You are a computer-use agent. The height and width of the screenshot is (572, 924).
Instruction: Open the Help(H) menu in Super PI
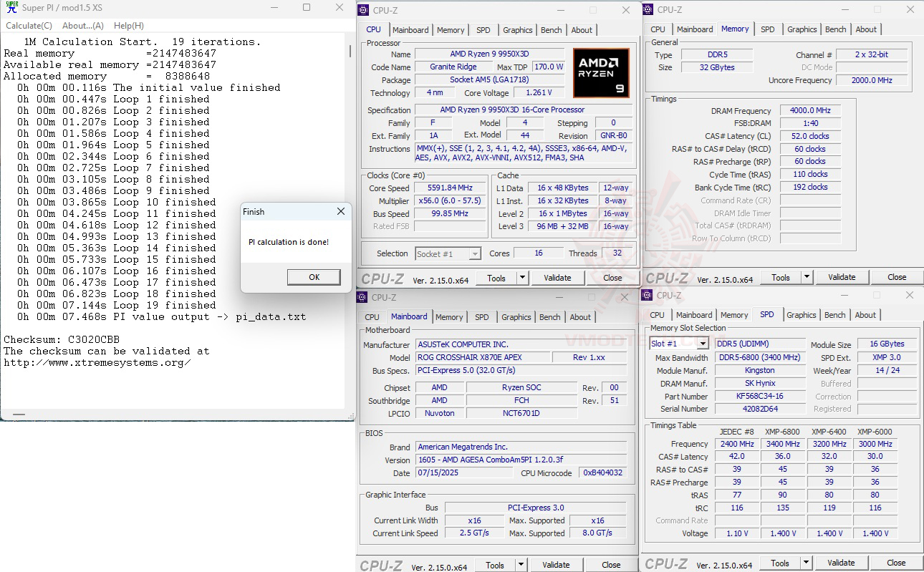point(127,25)
